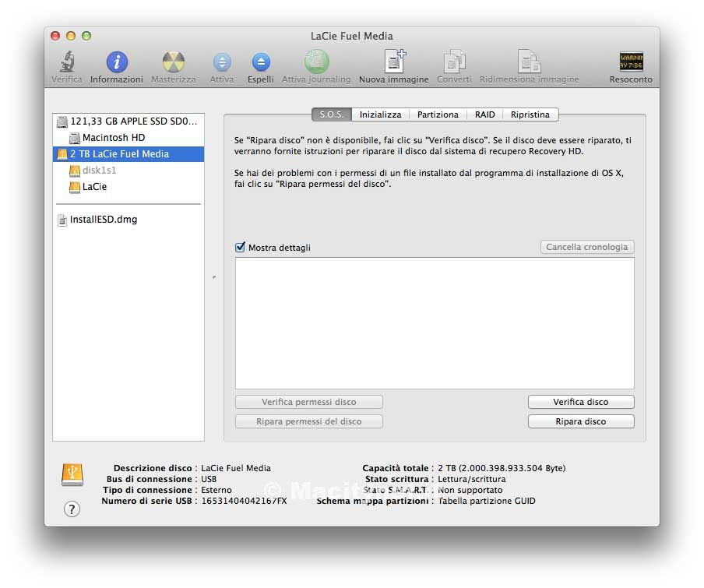The height and width of the screenshot is (588, 704).
Task: Click the sidebar split divider handle
Action: pos(214,277)
